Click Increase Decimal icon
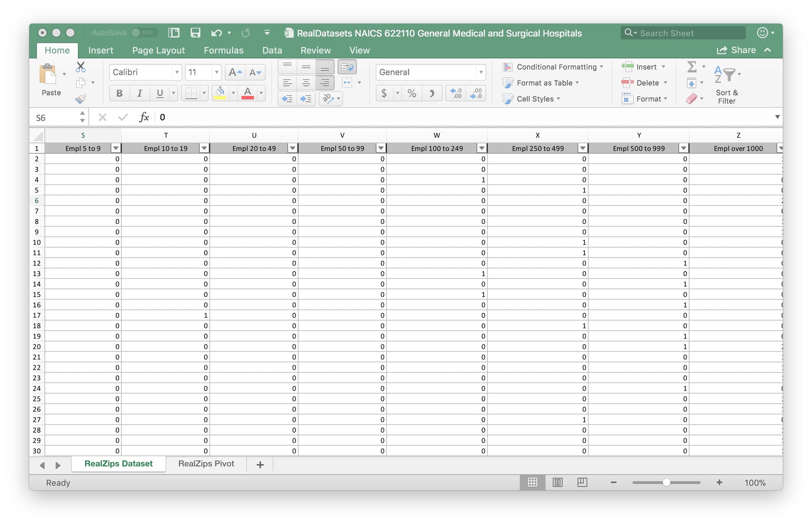Screen dimensions: 812x525 coord(456,94)
